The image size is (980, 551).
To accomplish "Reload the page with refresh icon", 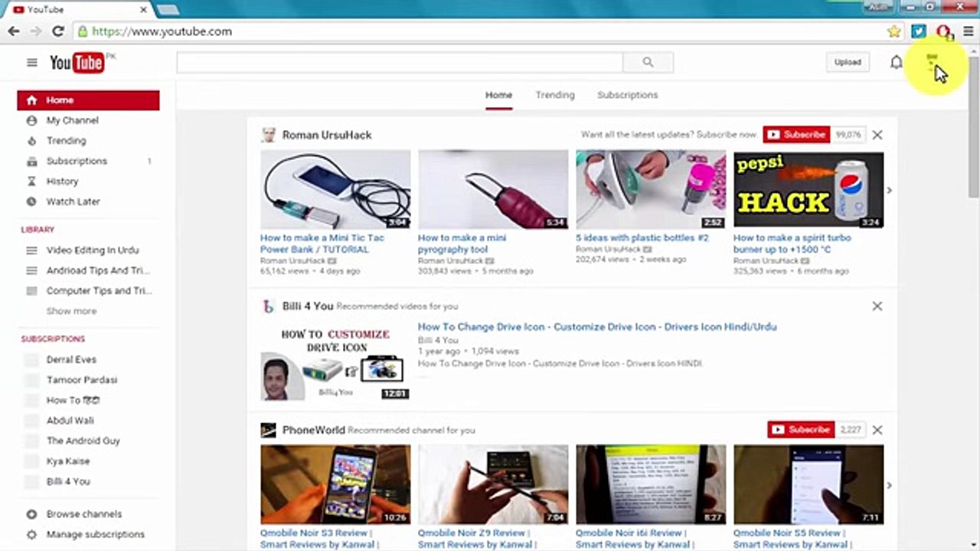I will pyautogui.click(x=57, y=31).
